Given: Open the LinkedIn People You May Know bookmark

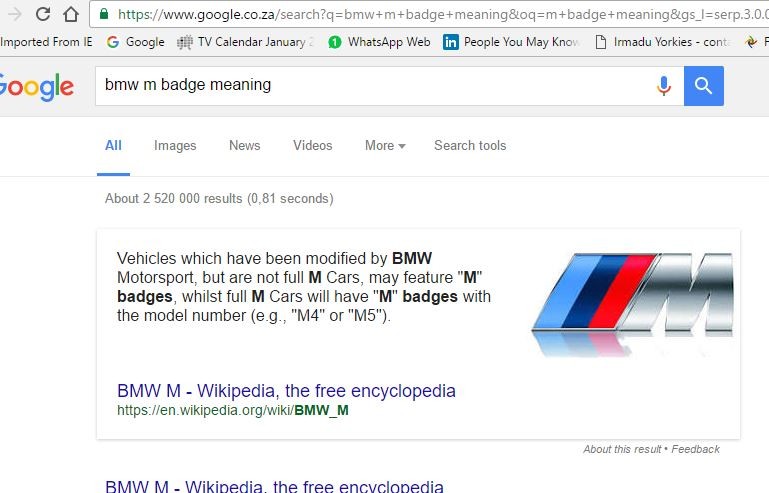Looking at the screenshot, I should (512, 42).
